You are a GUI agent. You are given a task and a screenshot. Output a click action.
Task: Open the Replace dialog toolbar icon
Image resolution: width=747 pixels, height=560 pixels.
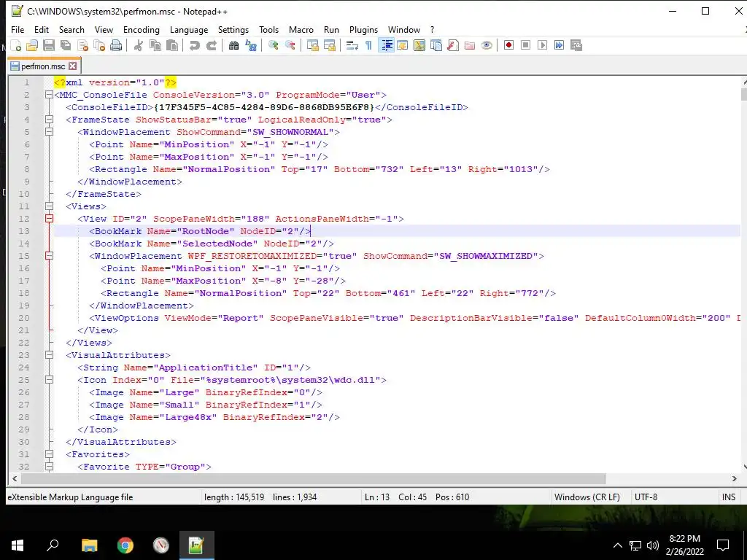251,45
